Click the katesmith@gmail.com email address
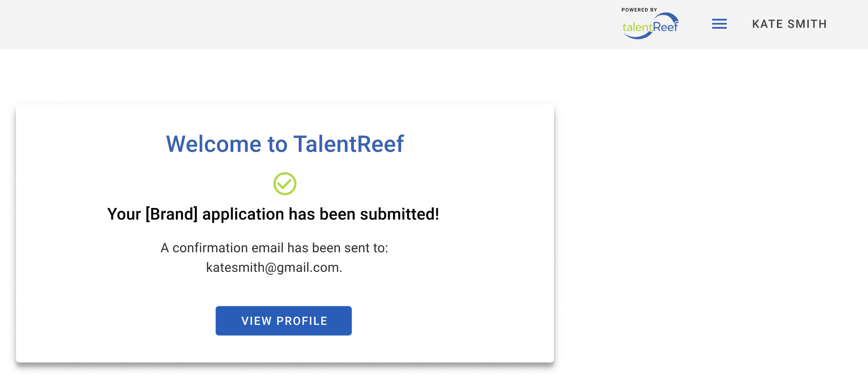The width and height of the screenshot is (868, 392). click(273, 268)
